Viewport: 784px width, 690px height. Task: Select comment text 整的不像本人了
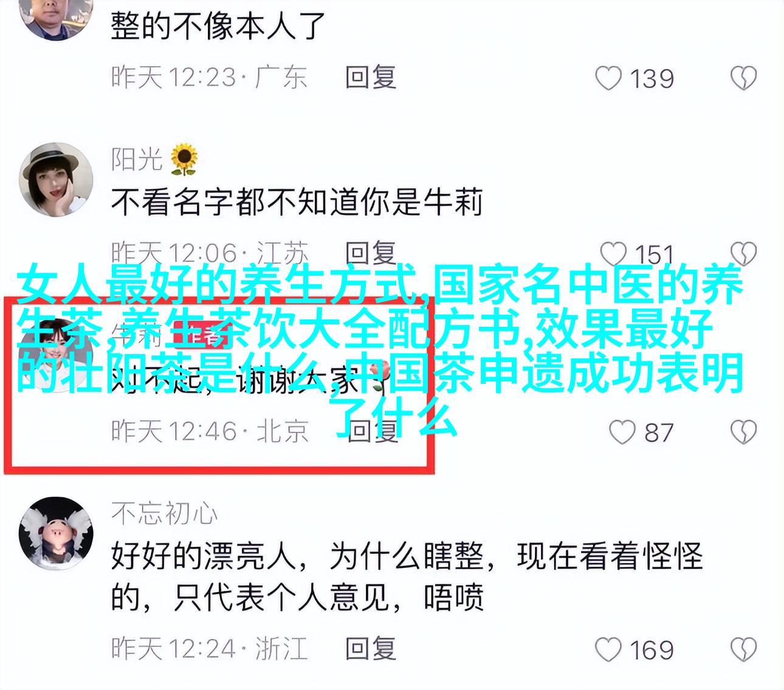click(218, 24)
